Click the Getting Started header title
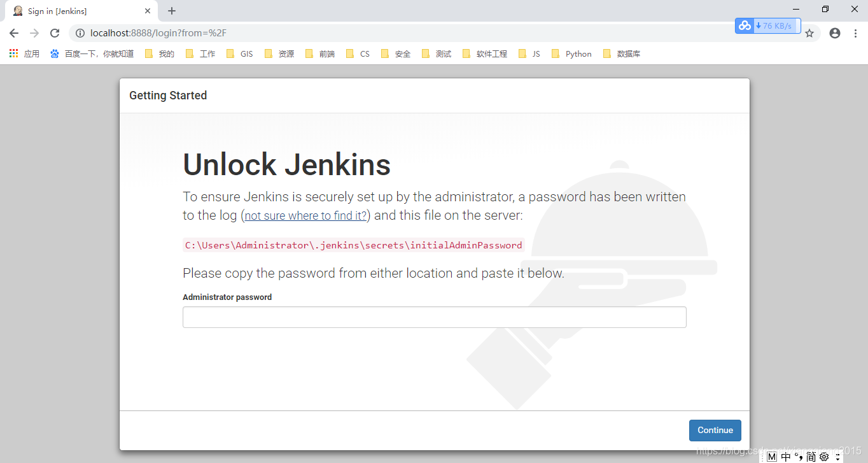This screenshot has width=868, height=463. [168, 96]
